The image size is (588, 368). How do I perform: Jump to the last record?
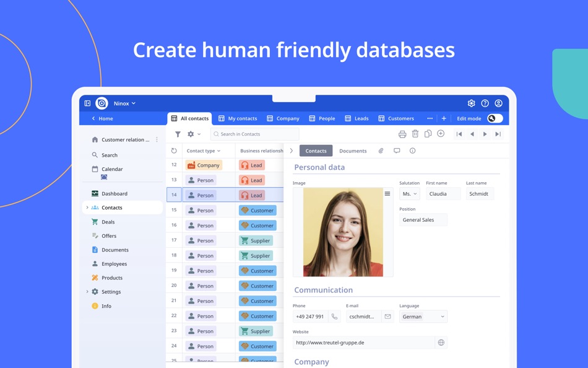click(498, 134)
